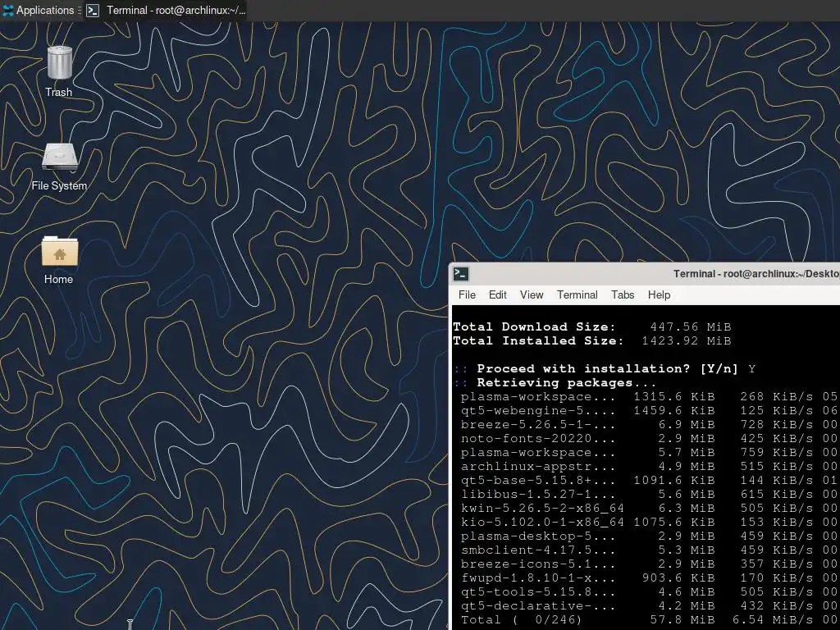This screenshot has width=840, height=630.
Task: Click the qt5-webengine-5 package row
Action: (x=649, y=410)
